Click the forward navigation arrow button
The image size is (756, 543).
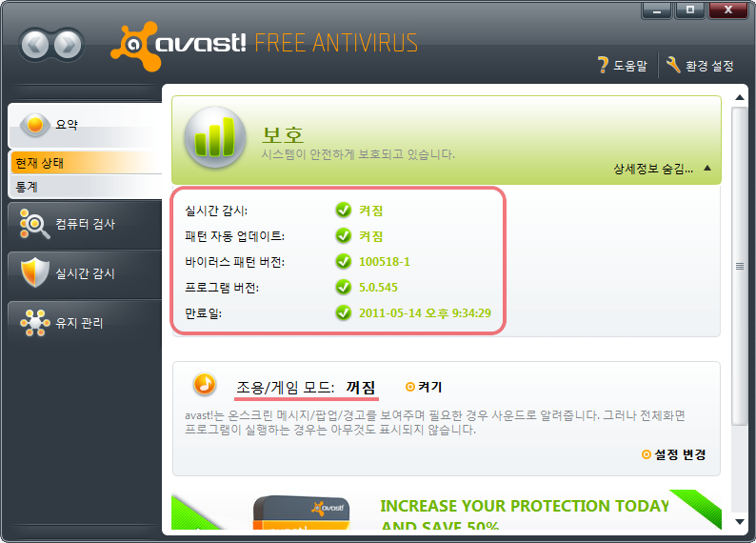click(68, 45)
